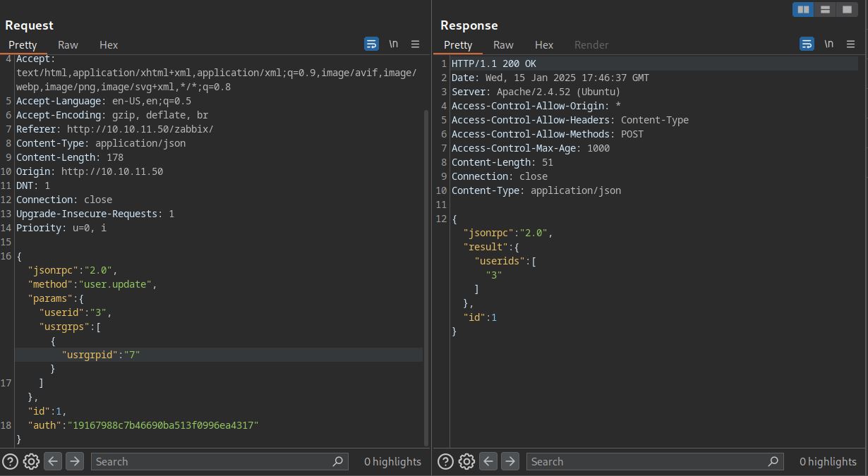This screenshot has width=868, height=476.
Task: Switch Response view to Hex tab
Action: (x=543, y=44)
